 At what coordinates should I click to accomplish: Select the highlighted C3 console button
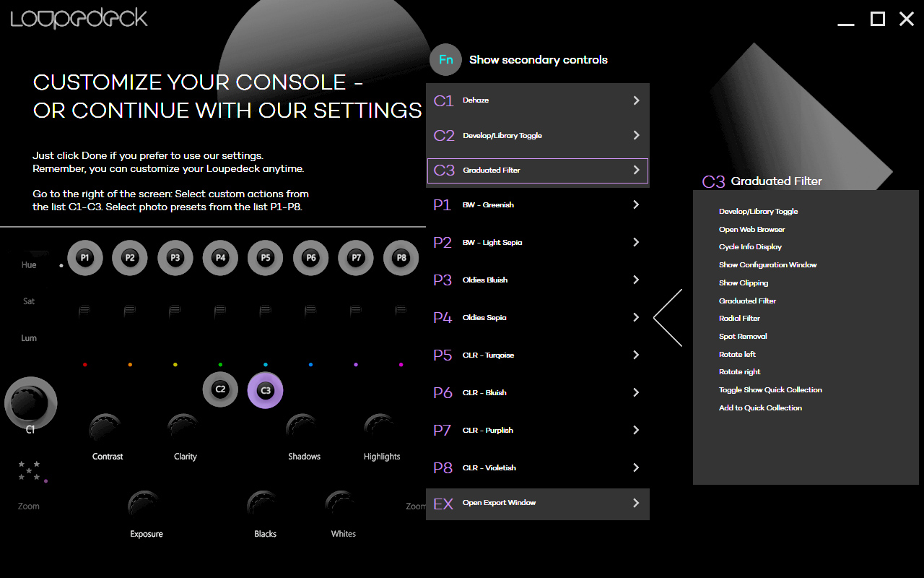(266, 390)
